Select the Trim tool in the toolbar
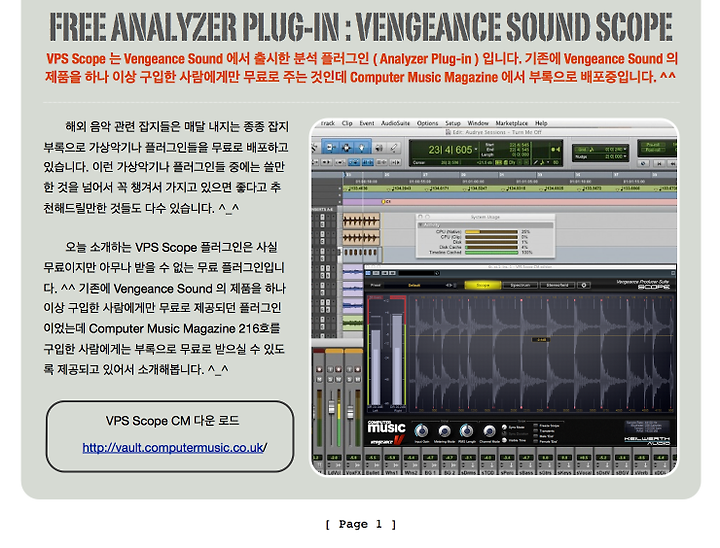 click(330, 147)
